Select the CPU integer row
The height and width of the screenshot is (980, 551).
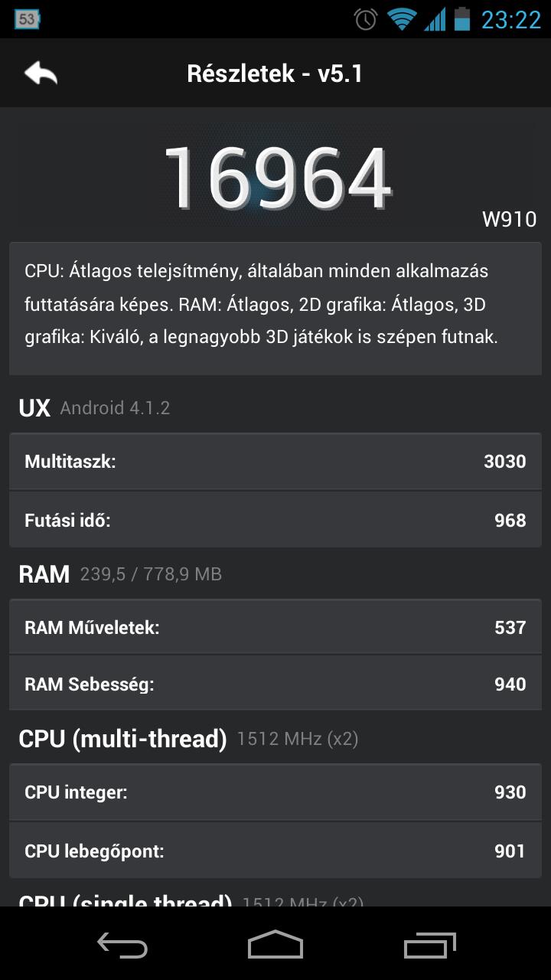coord(275,792)
